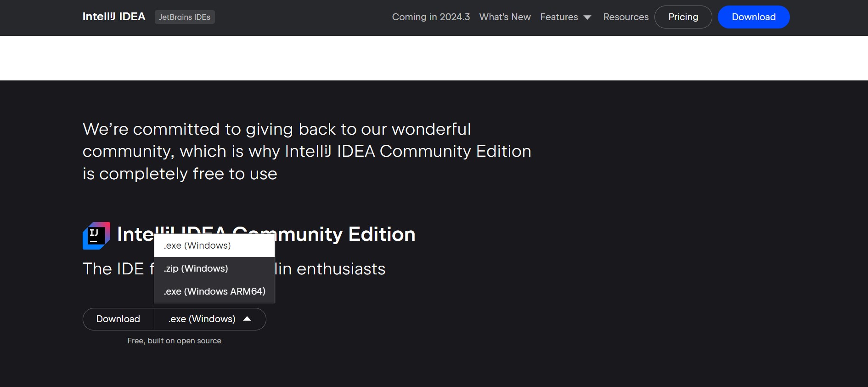Click the blue Download button in header
Screen dimensions: 868x387
tap(754, 17)
